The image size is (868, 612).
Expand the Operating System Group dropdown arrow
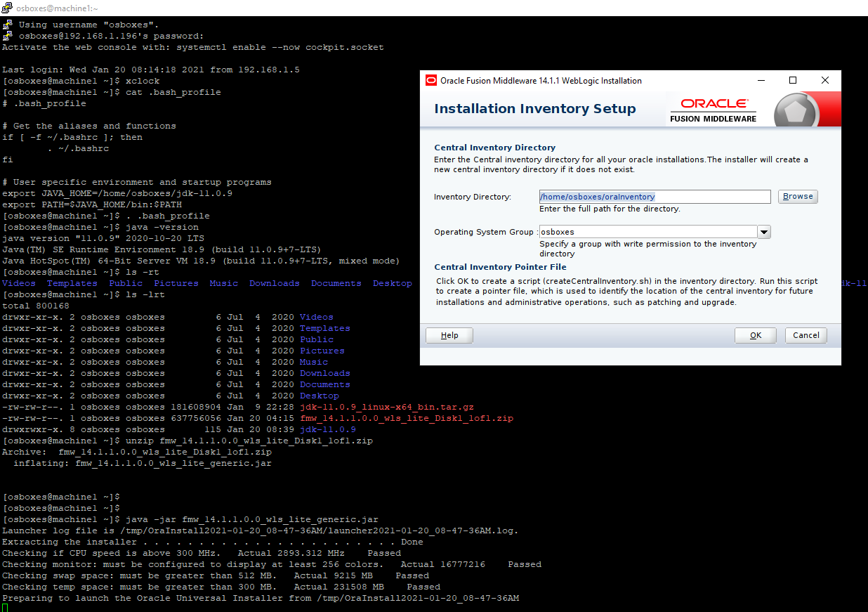click(x=765, y=232)
